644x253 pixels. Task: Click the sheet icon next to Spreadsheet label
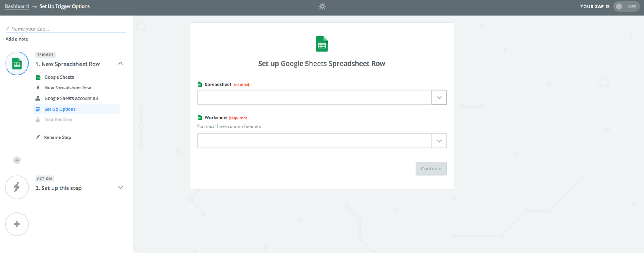click(200, 85)
